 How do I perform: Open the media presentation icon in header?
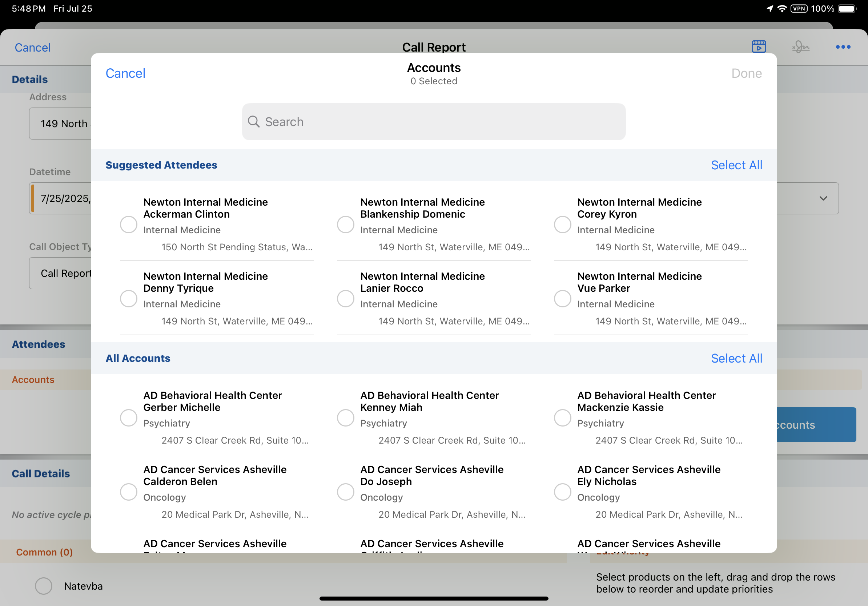point(758,47)
